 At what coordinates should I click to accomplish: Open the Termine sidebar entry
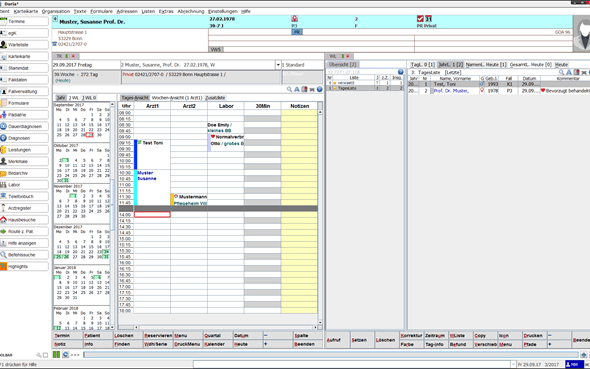coord(24,21)
